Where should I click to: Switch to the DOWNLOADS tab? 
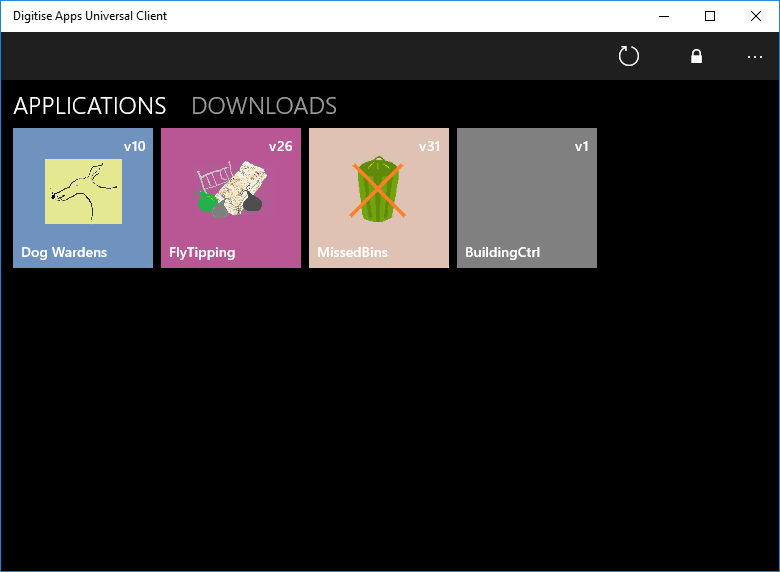pyautogui.click(x=264, y=106)
